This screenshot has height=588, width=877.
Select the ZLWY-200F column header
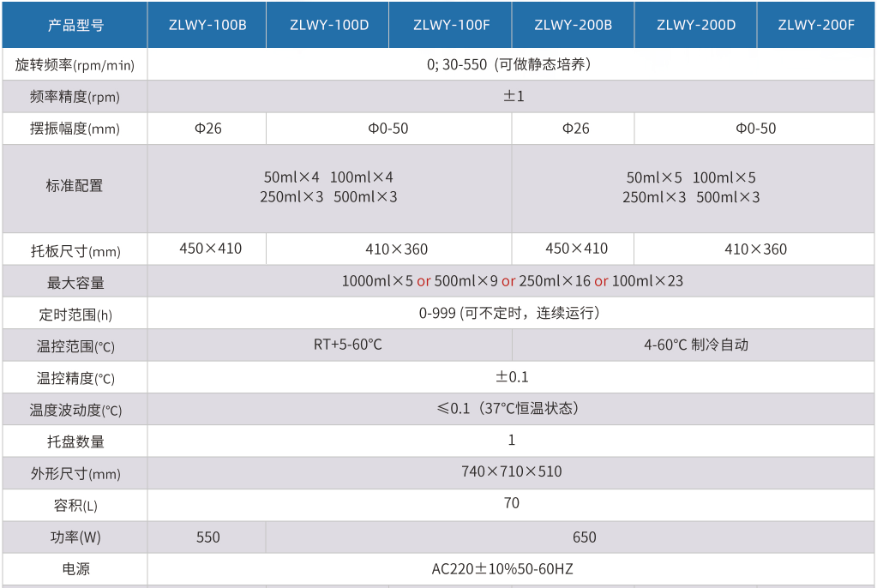coord(816,25)
